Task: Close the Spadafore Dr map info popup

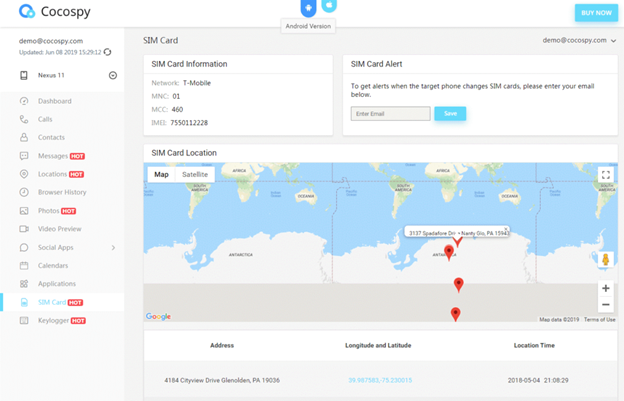Action: [505, 229]
